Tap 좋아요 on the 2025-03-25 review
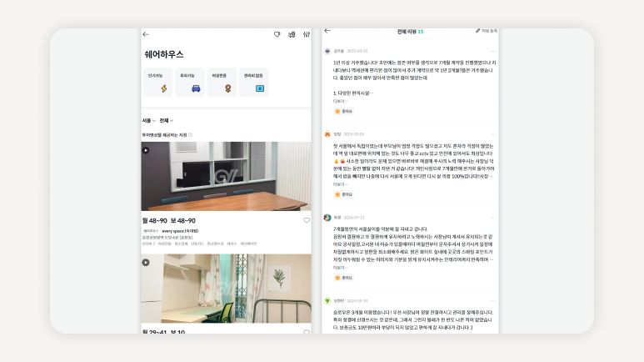Viewport: 644px width, 362px height. click(344, 112)
